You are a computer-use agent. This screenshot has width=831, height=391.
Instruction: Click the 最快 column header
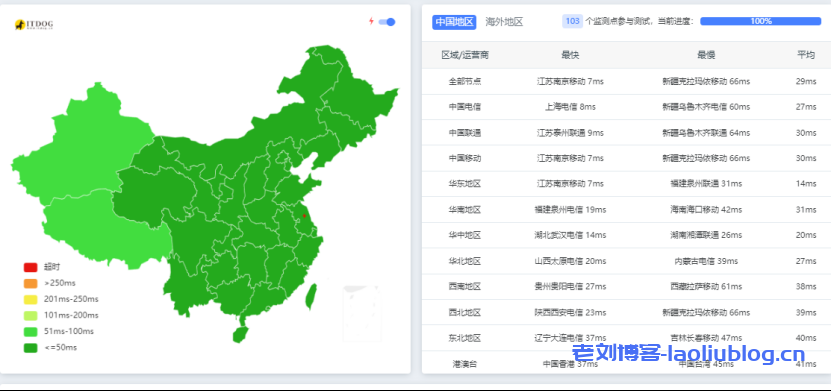coord(570,55)
